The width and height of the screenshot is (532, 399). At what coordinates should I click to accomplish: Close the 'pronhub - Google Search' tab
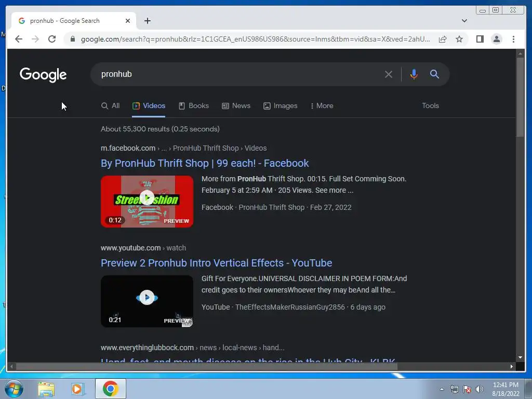click(x=128, y=21)
